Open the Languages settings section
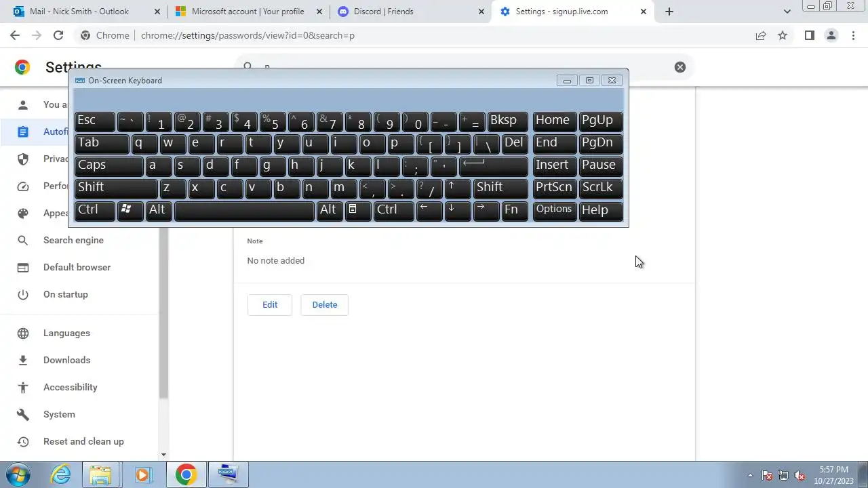868x488 pixels. (66, 333)
